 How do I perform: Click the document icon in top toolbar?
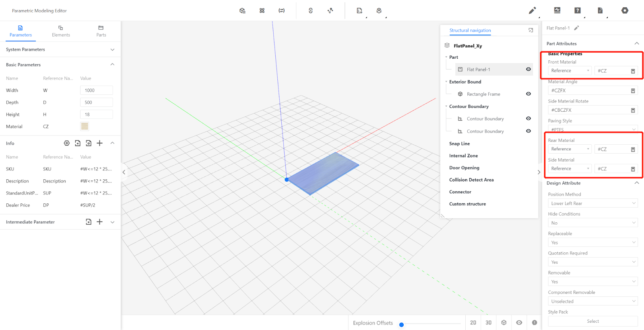click(x=600, y=10)
